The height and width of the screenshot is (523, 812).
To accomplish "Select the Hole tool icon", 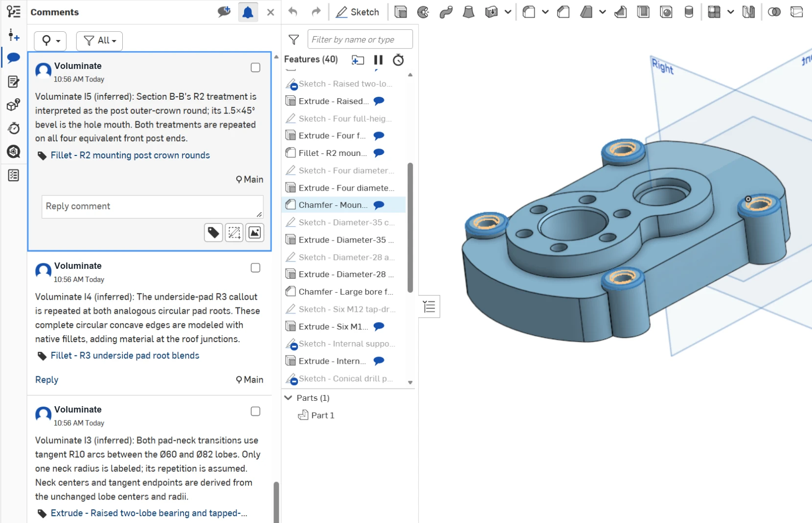I will (666, 12).
